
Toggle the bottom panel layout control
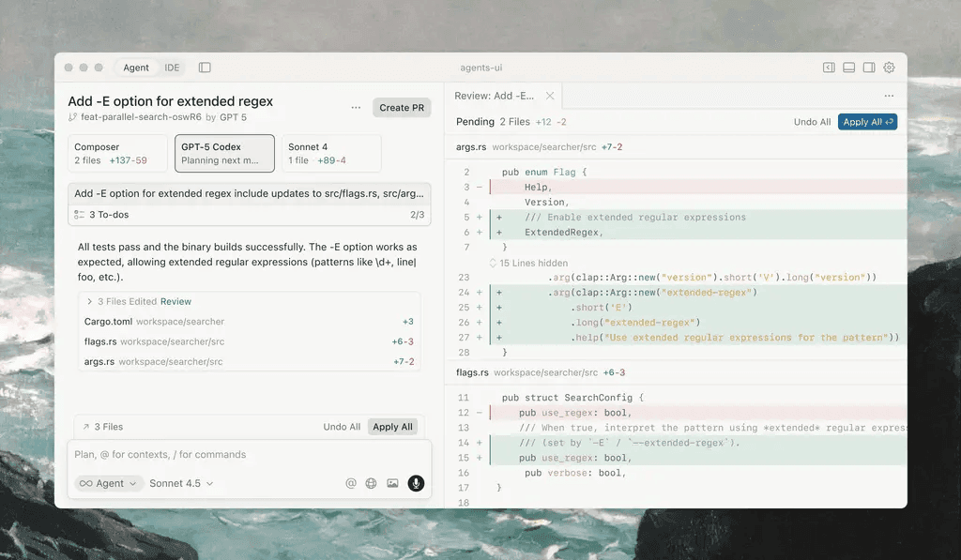click(848, 68)
